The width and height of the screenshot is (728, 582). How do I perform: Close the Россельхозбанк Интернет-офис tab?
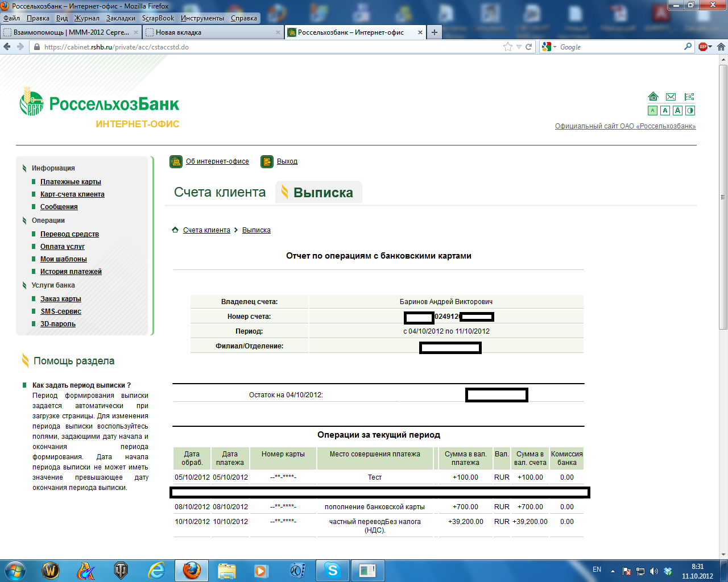click(x=420, y=32)
